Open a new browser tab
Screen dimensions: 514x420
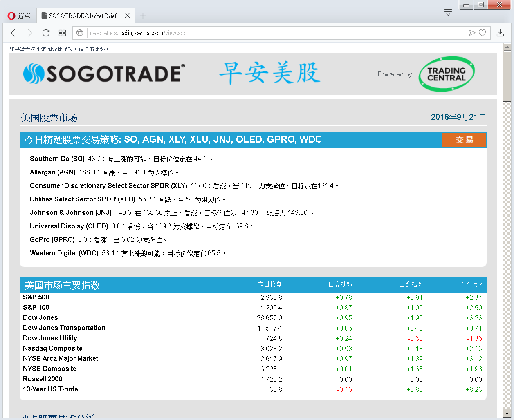click(143, 16)
